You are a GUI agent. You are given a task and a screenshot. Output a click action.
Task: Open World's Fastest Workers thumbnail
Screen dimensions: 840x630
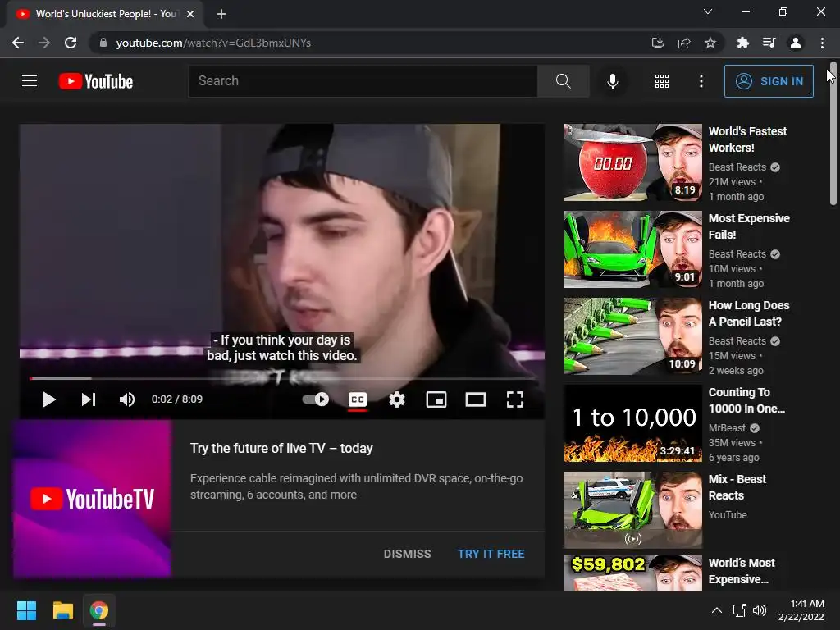point(632,162)
